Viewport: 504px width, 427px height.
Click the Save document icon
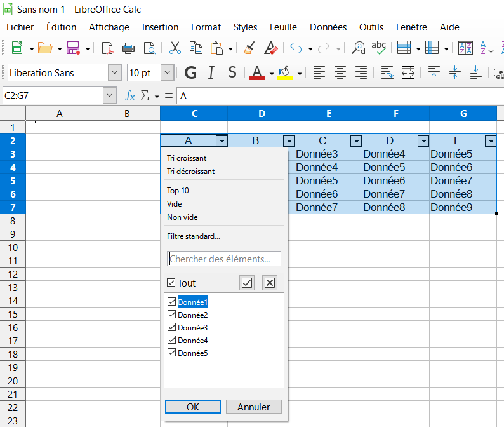coord(73,48)
